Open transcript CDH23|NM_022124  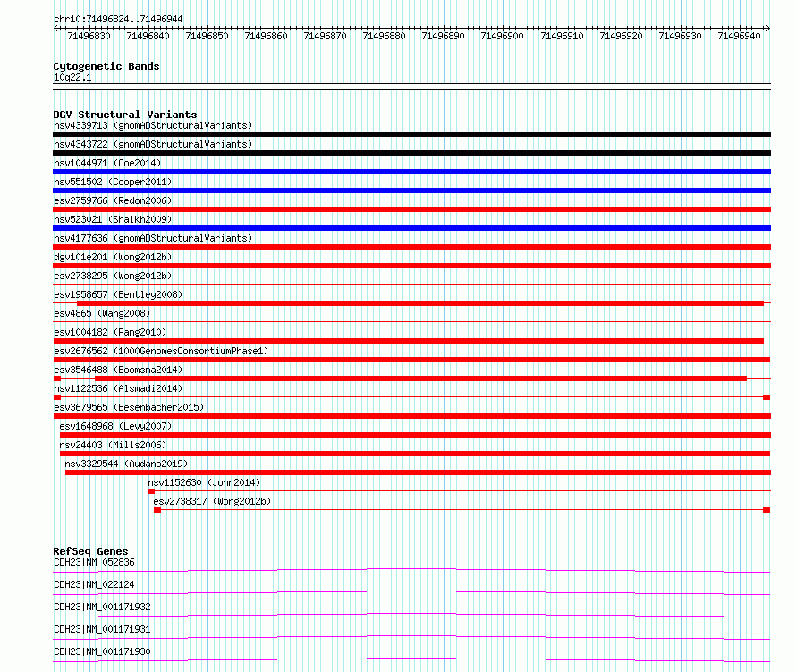pyautogui.click(x=95, y=584)
